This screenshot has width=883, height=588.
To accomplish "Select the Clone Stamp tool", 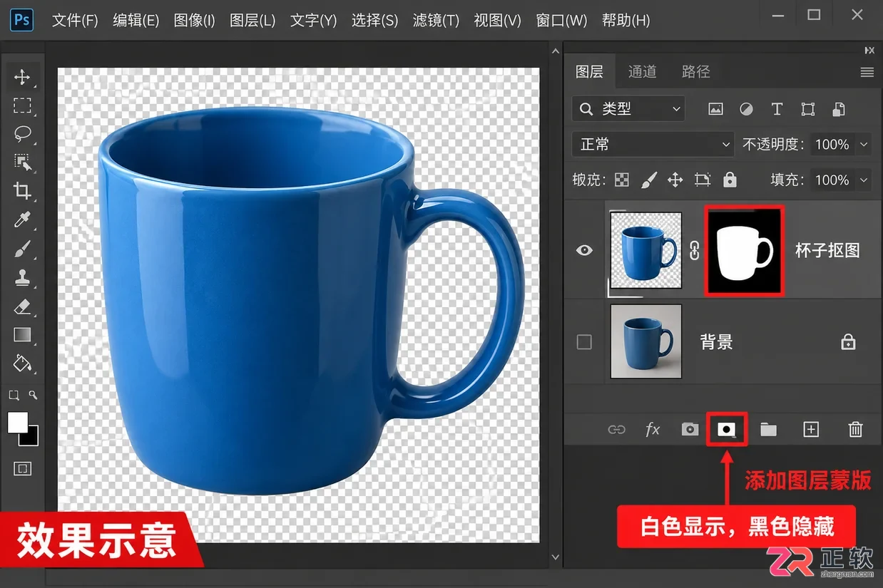I will pyautogui.click(x=22, y=277).
